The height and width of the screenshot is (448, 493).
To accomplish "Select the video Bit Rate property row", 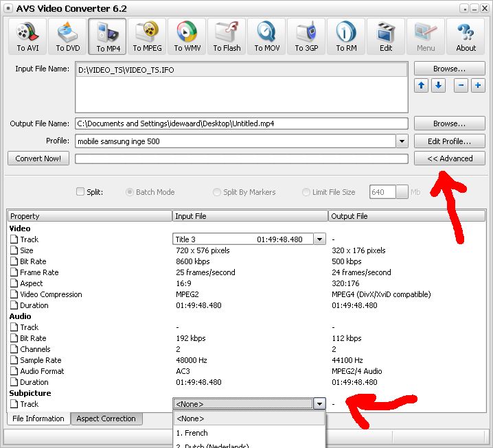I will pyautogui.click(x=246, y=261).
